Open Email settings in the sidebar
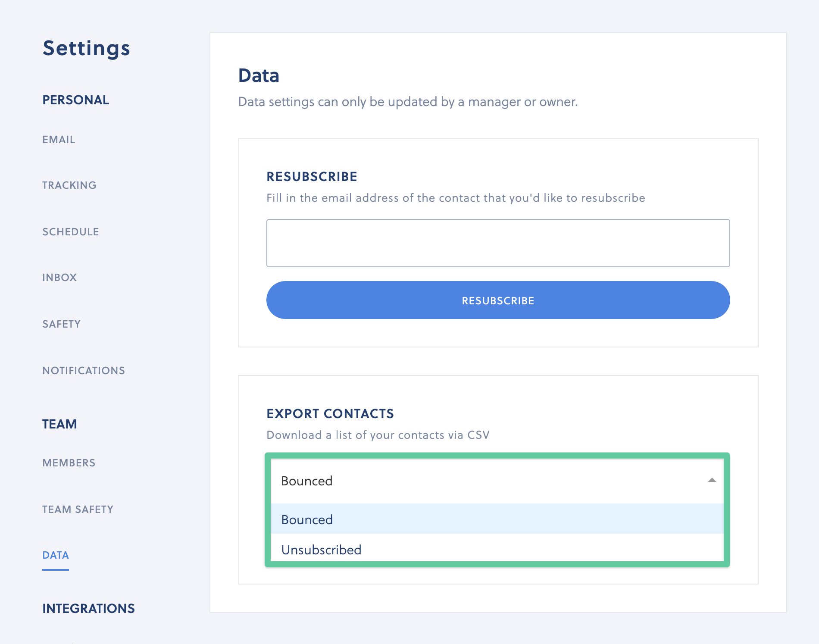This screenshot has height=644, width=819. coord(59,140)
